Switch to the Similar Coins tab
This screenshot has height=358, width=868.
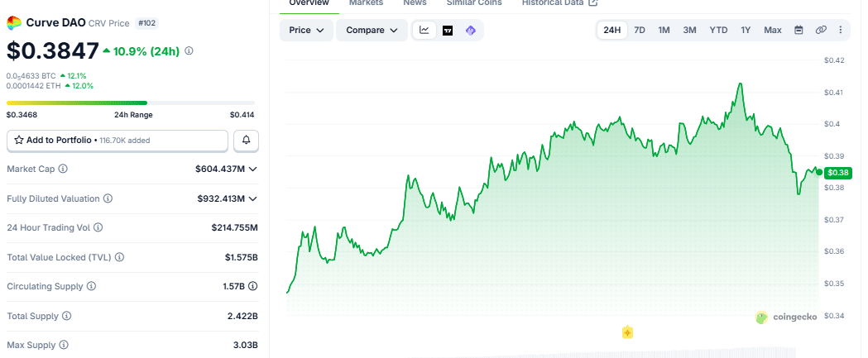[474, 2]
